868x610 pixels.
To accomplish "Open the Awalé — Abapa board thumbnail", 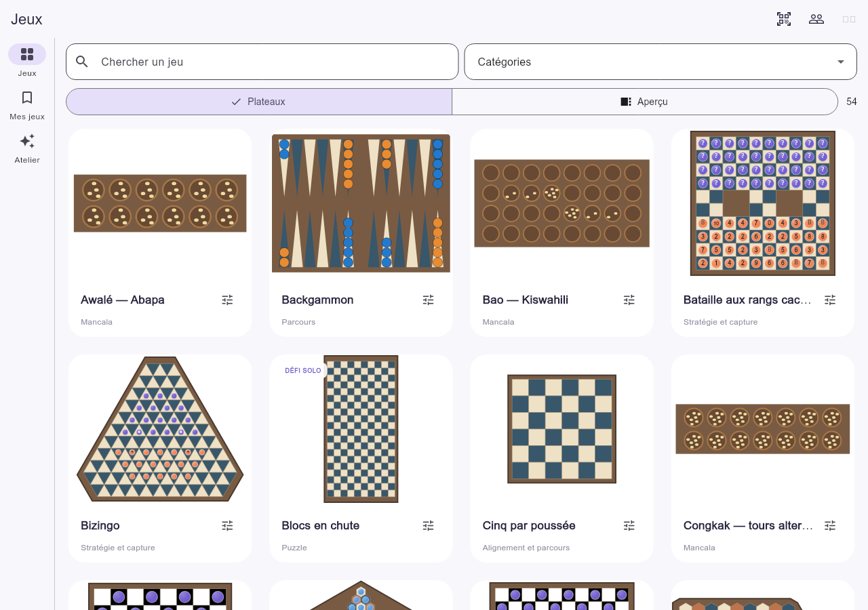I will point(160,203).
